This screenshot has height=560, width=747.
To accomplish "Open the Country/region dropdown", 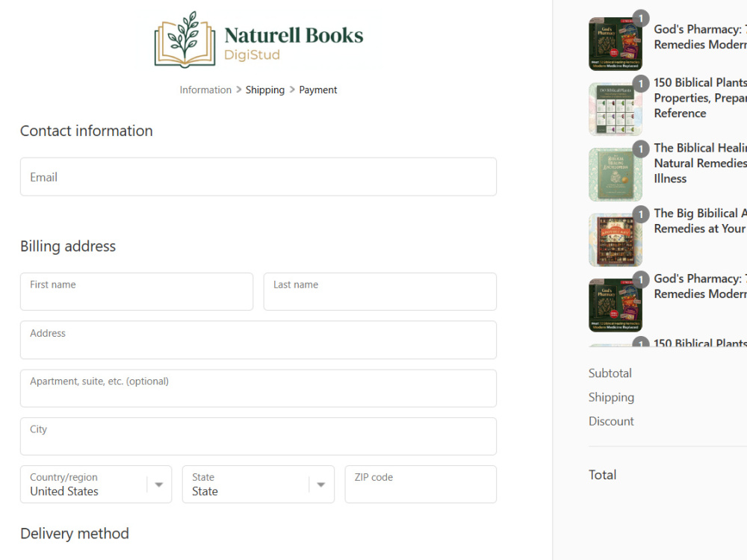I will (96, 485).
